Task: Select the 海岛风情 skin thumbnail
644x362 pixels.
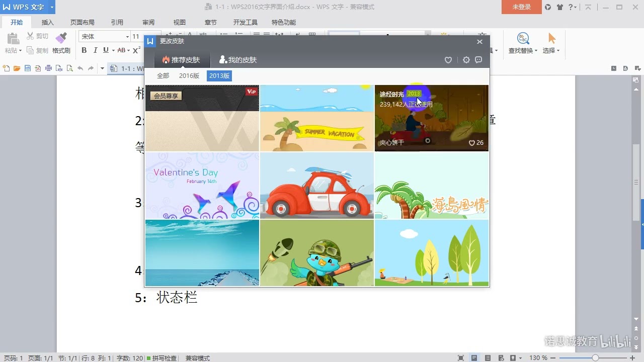Action: point(432,186)
